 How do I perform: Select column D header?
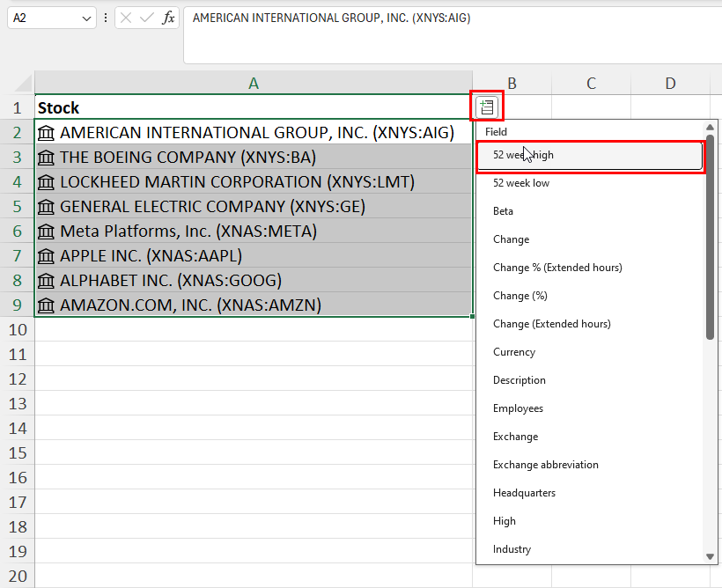click(x=670, y=84)
